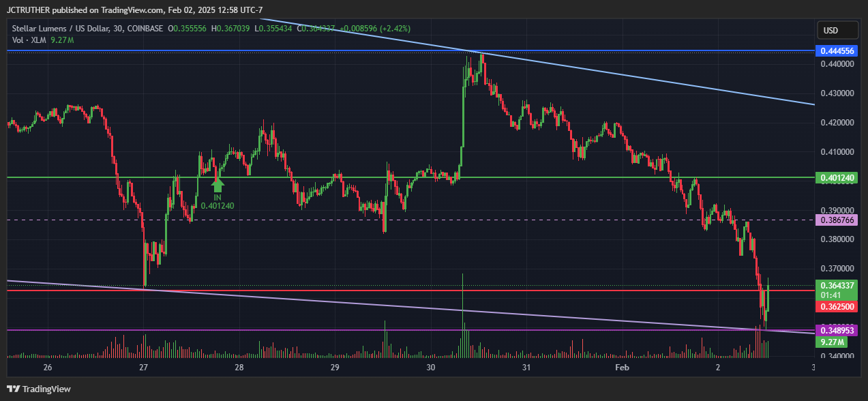Click the current price label 0.364337
Image resolution: width=868 pixels, height=401 pixels.
(837, 285)
